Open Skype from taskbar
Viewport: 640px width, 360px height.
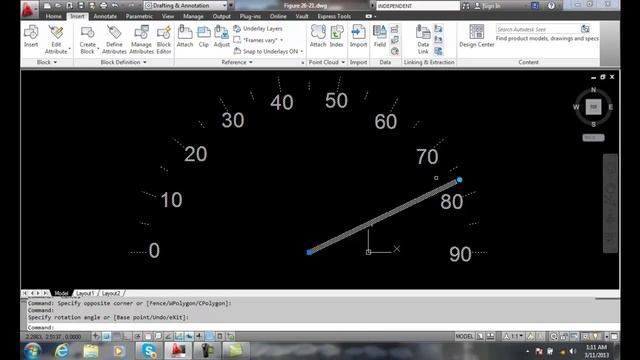pos(149,351)
